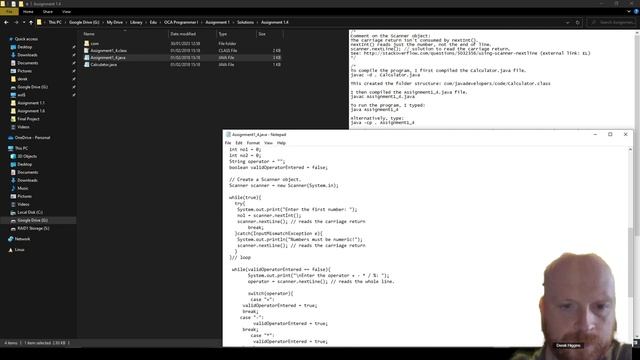
Task: Open Notepad View menu
Action: click(x=268, y=143)
